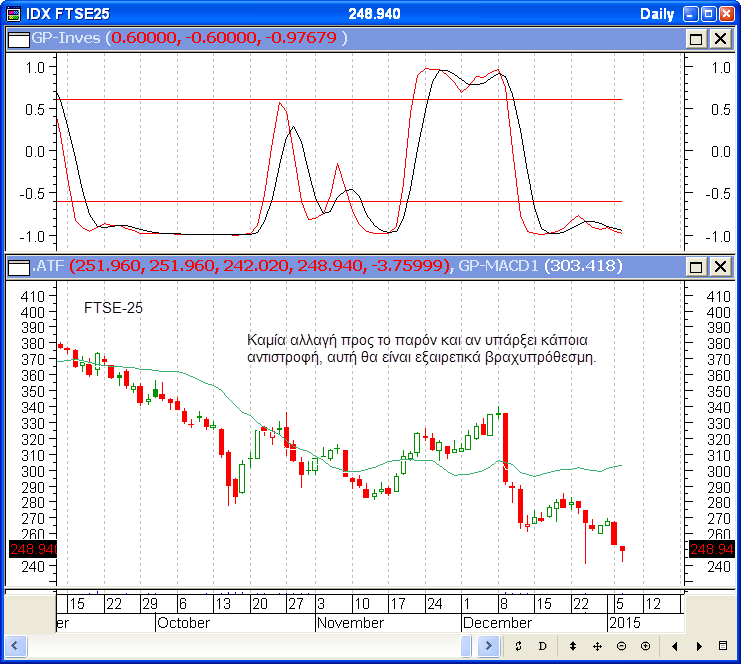
Task: Close the GP-Inves indicator pane
Action: (720, 38)
